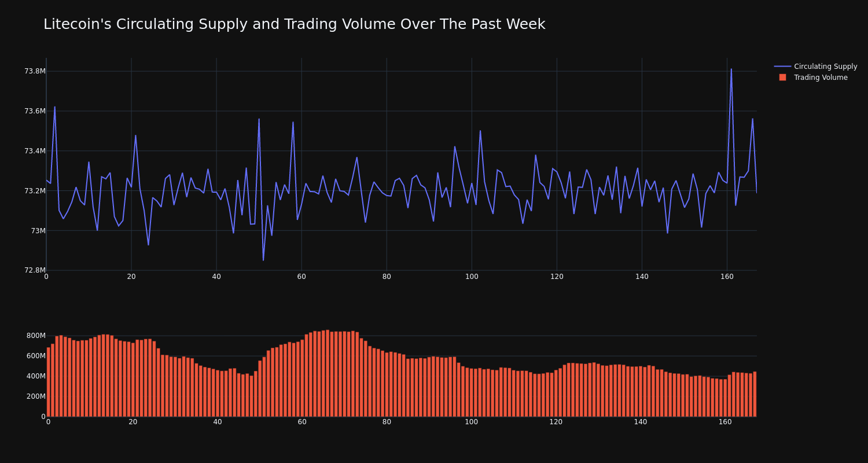Click the supply spike at x=2
This screenshot has width=868, height=463.
(x=55, y=107)
